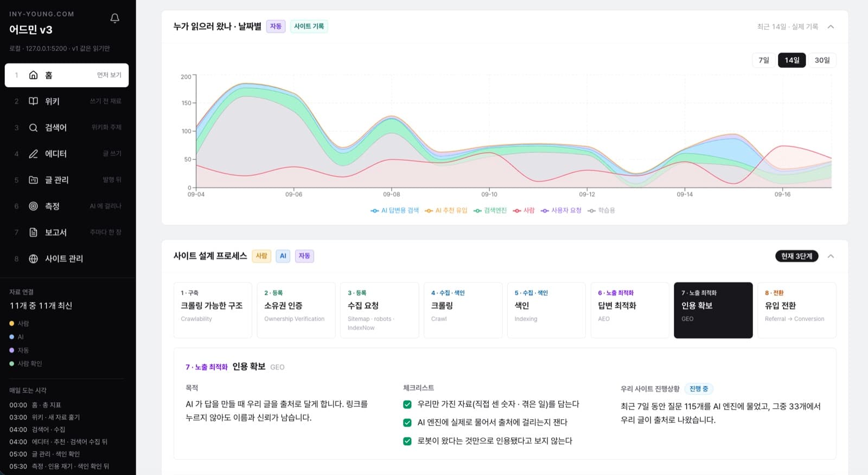This screenshot has width=868, height=475.
Task: Select step 6 답변 최적화 card
Action: [630, 310]
